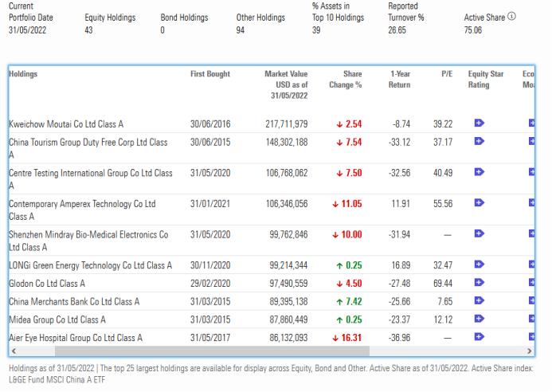
Task: Click the table's scroll right arrow
Action: click(529, 351)
